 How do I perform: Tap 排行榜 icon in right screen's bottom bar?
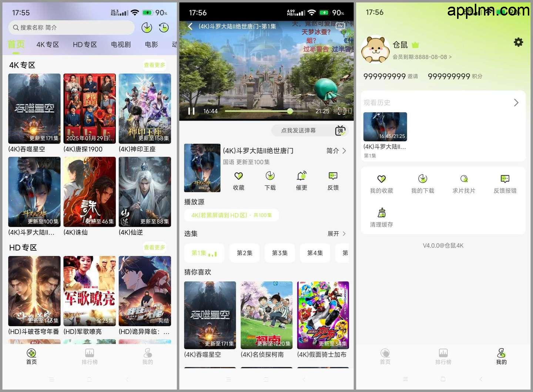(443, 353)
